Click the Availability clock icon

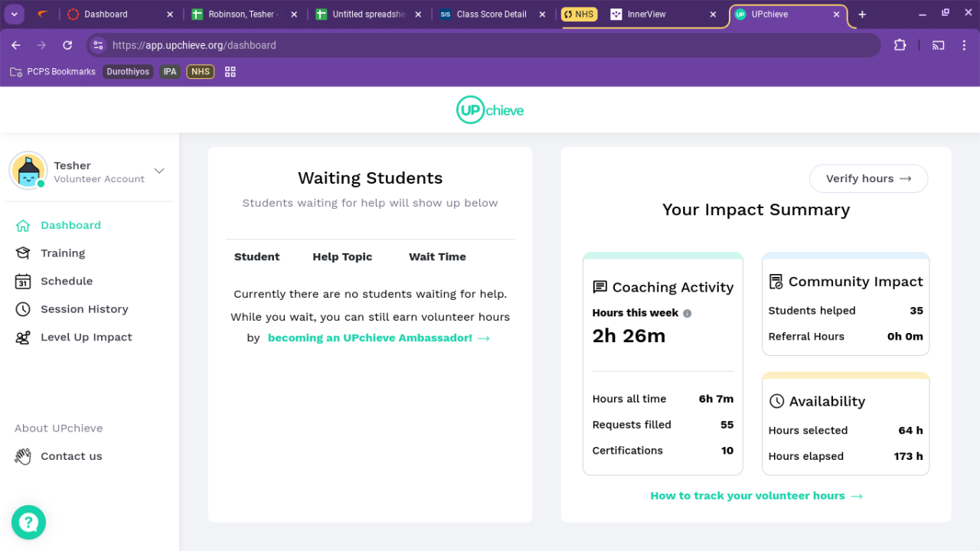[776, 401]
